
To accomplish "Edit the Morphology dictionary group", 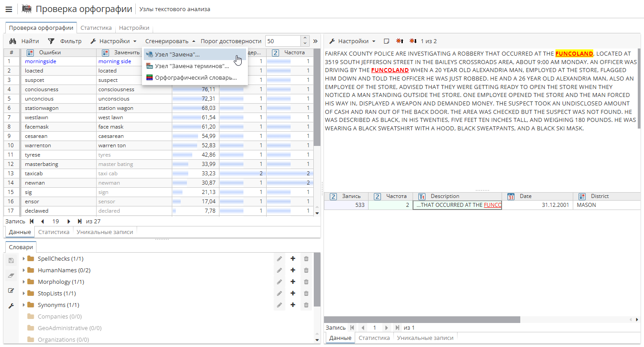I will coord(279,282).
